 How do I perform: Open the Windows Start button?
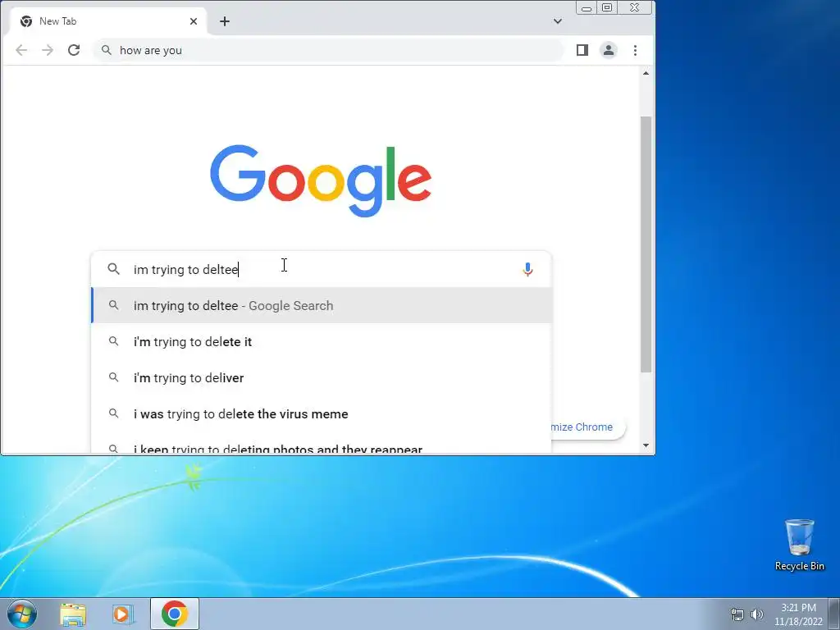coord(22,614)
